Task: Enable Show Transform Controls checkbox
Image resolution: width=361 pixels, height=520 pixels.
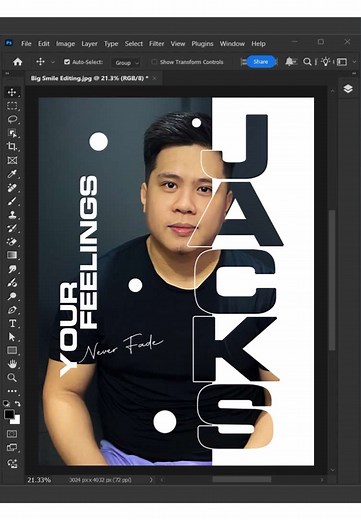Action: tap(154, 62)
